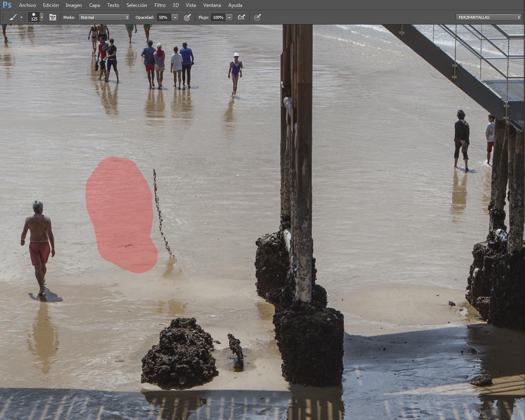Open the Ayuda menu
525x420 pixels.
coord(235,5)
